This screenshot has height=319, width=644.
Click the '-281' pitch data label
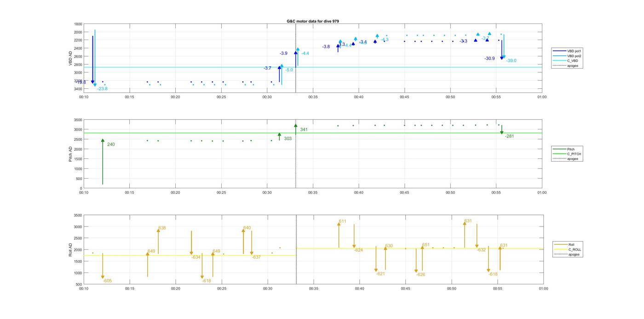(509, 136)
